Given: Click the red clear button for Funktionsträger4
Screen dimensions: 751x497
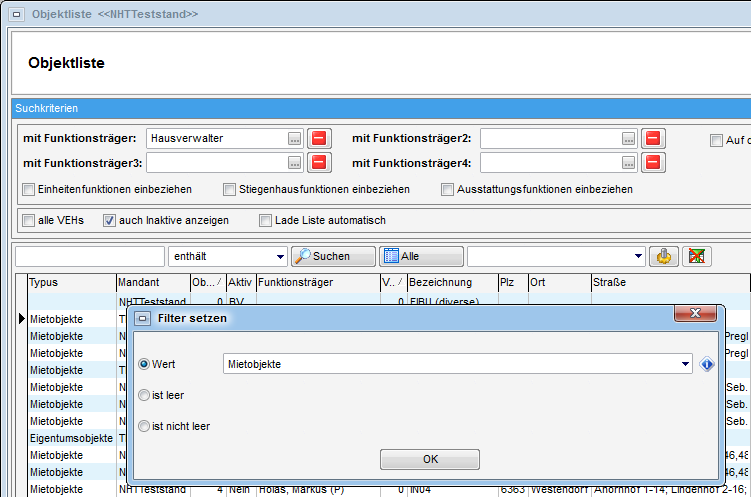Looking at the screenshot, I should (x=652, y=162).
